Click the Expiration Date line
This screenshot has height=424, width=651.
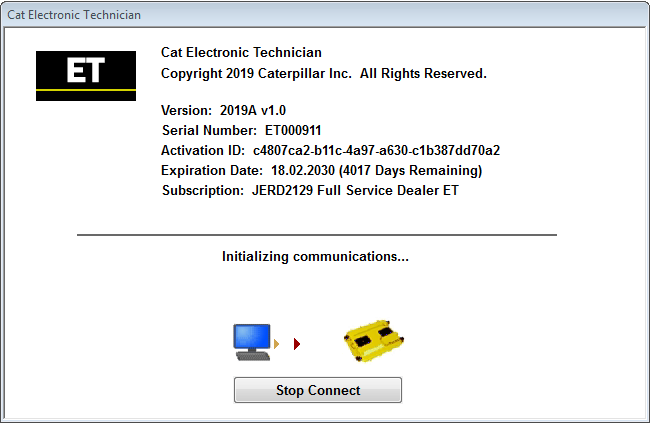[x=321, y=170]
